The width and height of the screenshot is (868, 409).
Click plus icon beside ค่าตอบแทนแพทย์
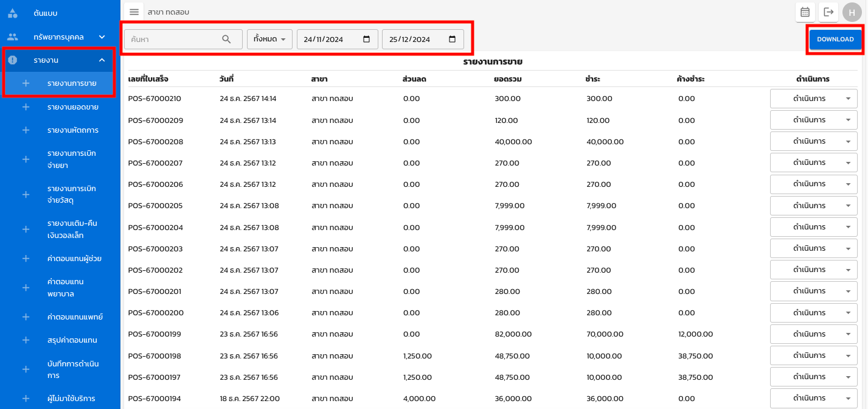coord(26,317)
